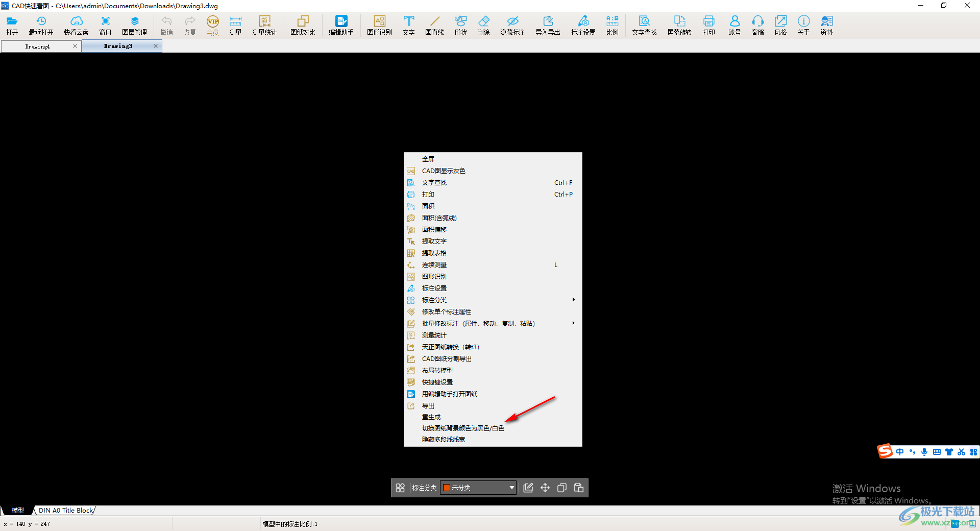Open 快看云盘 cloud drive icon
This screenshot has width=980, height=531.
coord(76,25)
